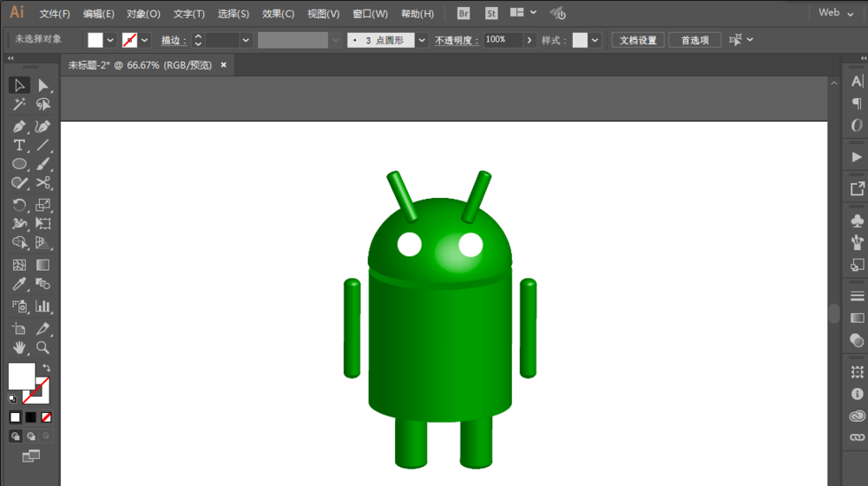This screenshot has height=486, width=868.
Task: Open Adobe Stock (St) button
Action: (x=491, y=13)
